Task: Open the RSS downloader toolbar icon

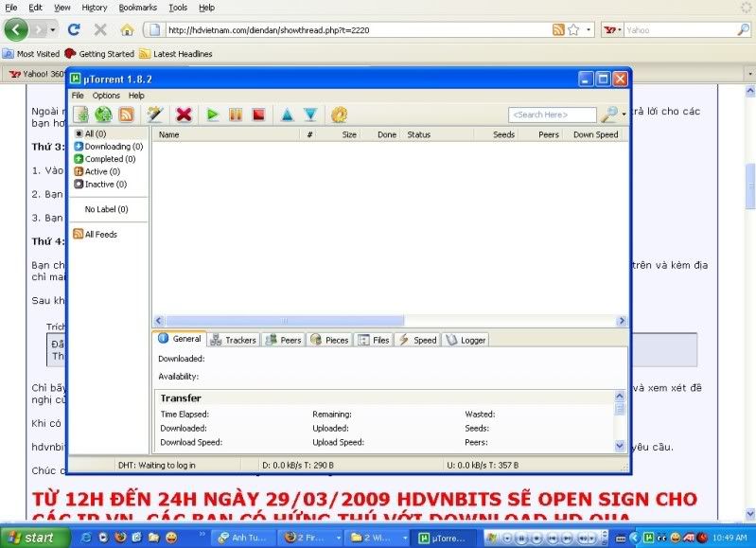Action: click(x=127, y=115)
